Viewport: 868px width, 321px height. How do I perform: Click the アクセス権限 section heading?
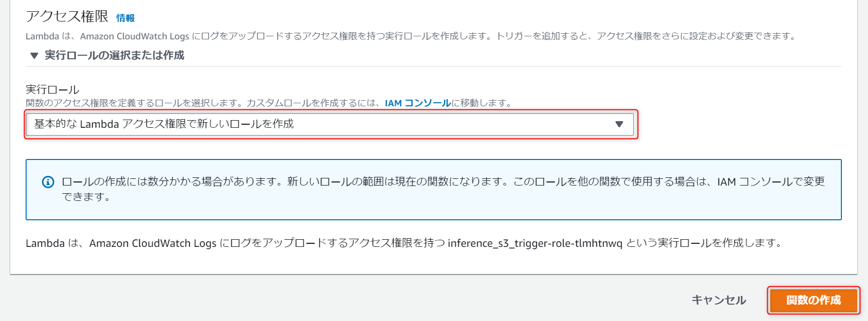[x=67, y=16]
